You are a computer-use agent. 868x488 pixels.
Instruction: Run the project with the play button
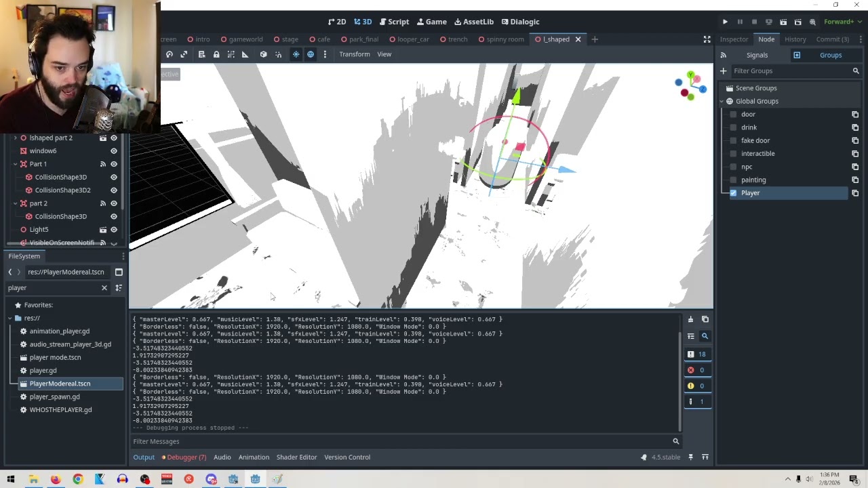[725, 22]
